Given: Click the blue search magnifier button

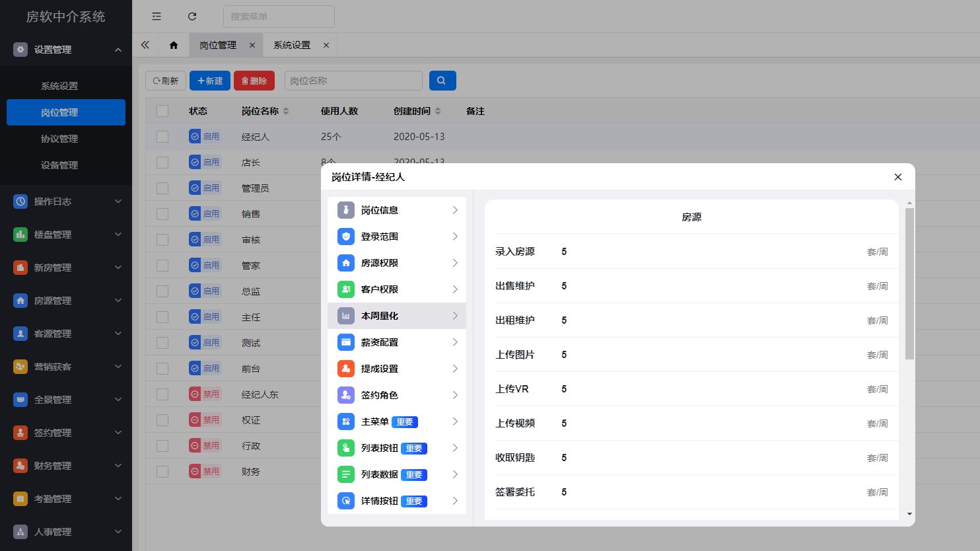Looking at the screenshot, I should (442, 81).
